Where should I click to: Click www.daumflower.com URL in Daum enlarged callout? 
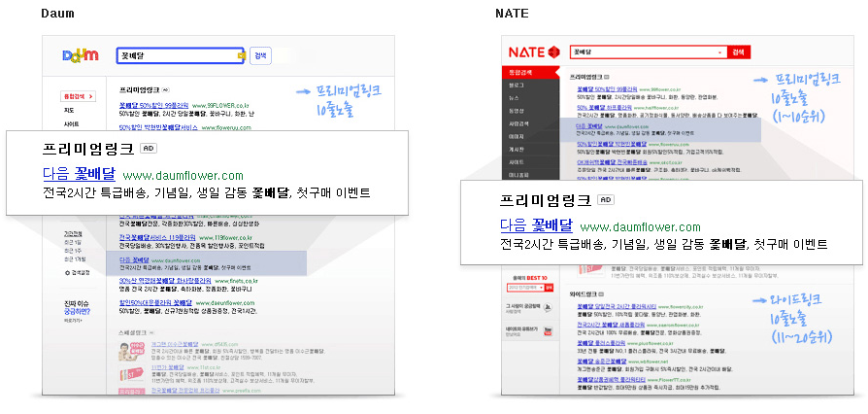[x=183, y=176]
